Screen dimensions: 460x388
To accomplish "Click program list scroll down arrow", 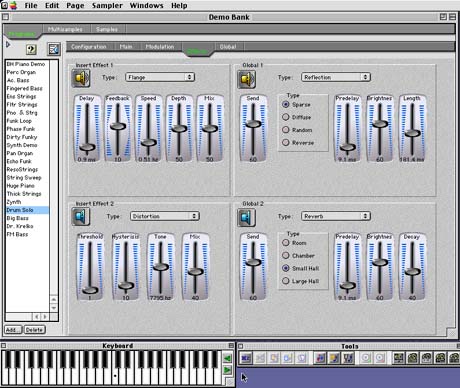I will (54, 308).
